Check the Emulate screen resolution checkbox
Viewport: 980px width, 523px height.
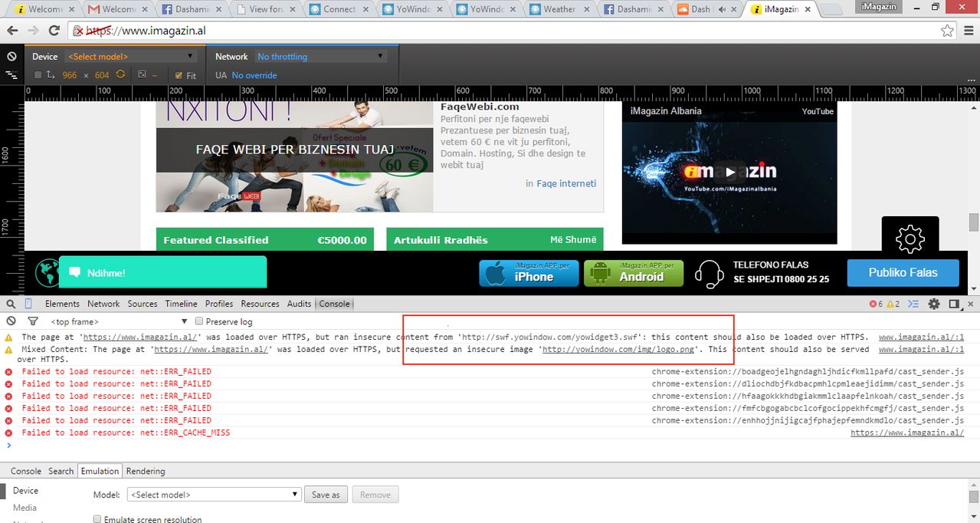click(97, 519)
